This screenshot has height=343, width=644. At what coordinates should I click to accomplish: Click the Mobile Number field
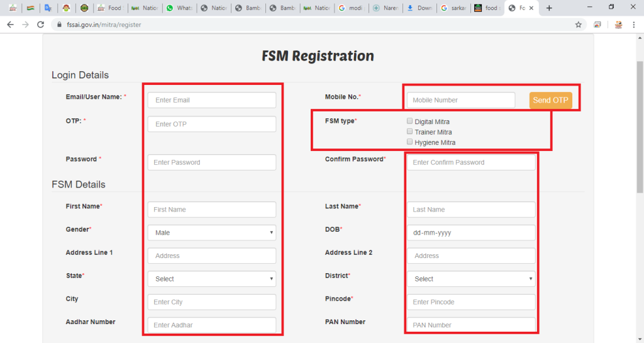[x=461, y=100]
